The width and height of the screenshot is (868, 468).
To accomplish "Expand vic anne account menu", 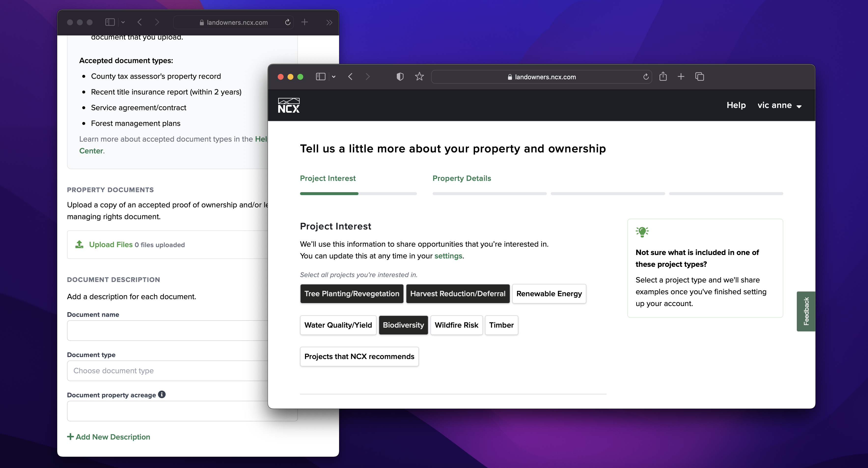I will coord(779,105).
